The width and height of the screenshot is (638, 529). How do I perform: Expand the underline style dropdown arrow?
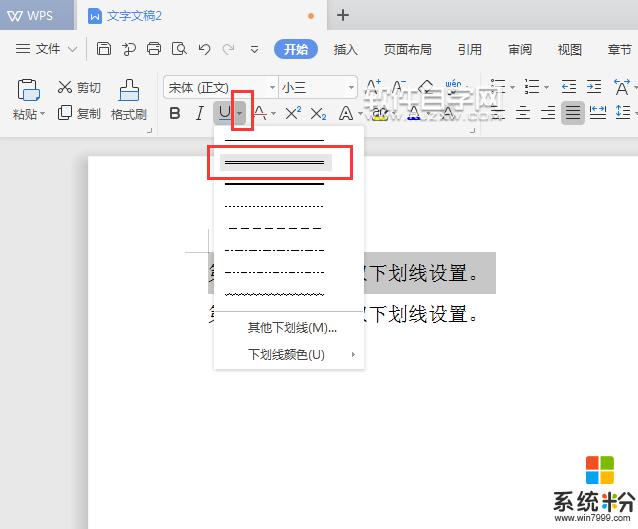240,113
